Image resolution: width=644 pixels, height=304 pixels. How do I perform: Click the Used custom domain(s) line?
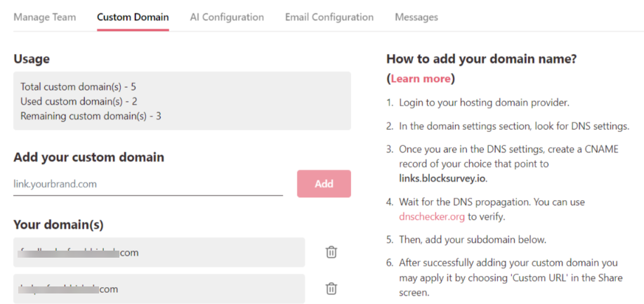click(79, 101)
